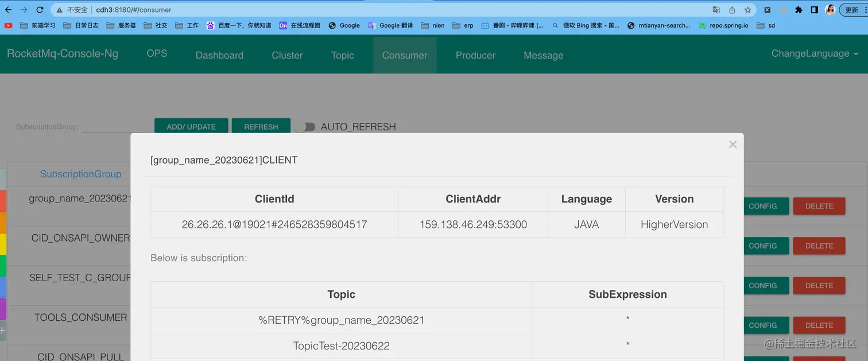Open the extensions puzzle icon
The width and height of the screenshot is (868, 361).
pos(799,10)
